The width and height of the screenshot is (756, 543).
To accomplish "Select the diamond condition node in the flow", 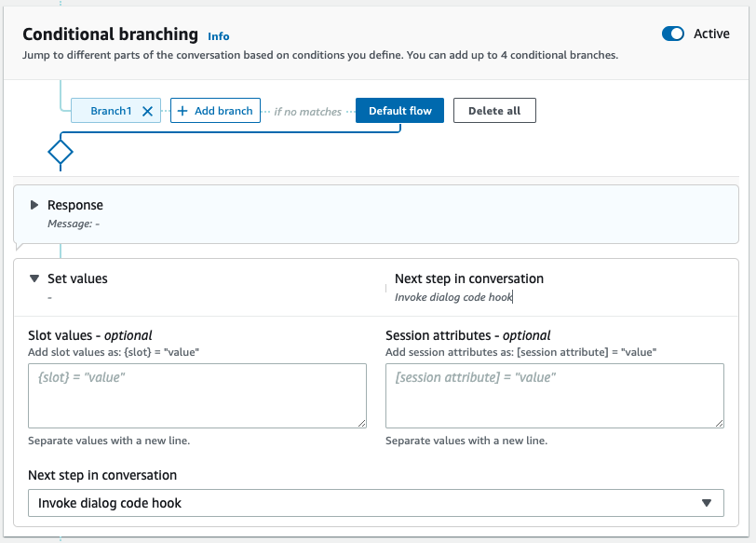I will click(61, 153).
